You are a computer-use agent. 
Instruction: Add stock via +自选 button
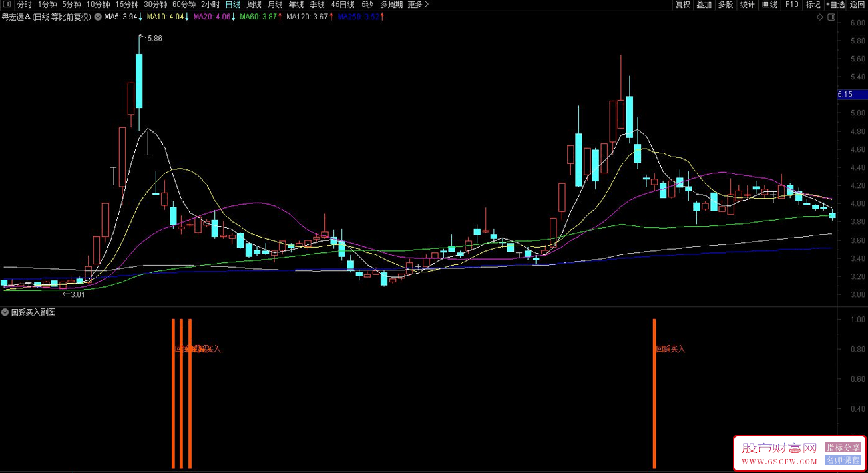tap(835, 4)
